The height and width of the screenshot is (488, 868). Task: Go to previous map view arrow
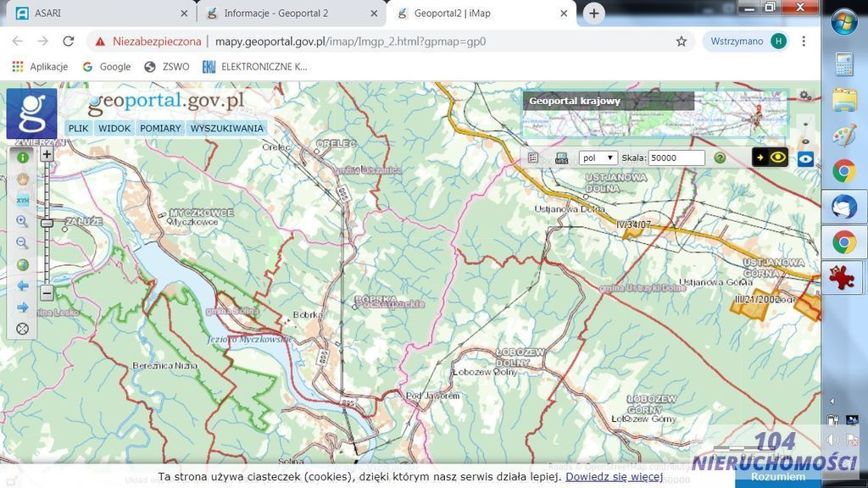pyautogui.click(x=23, y=286)
